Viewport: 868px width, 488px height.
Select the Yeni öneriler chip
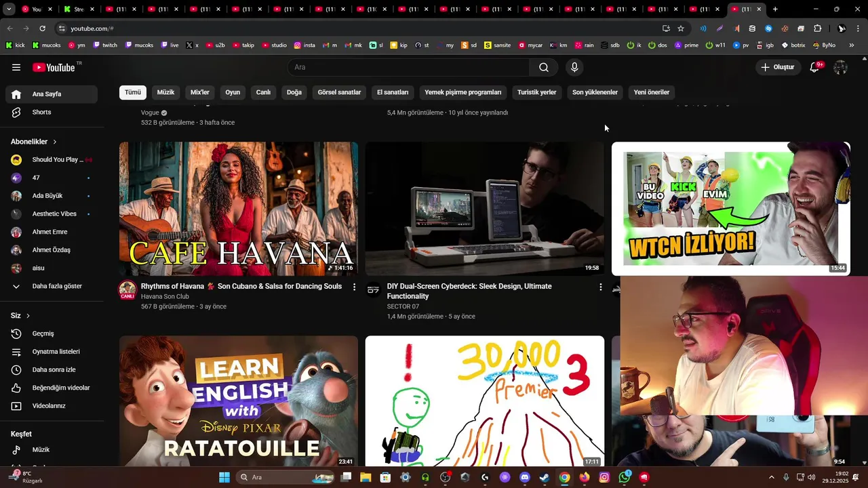point(652,92)
